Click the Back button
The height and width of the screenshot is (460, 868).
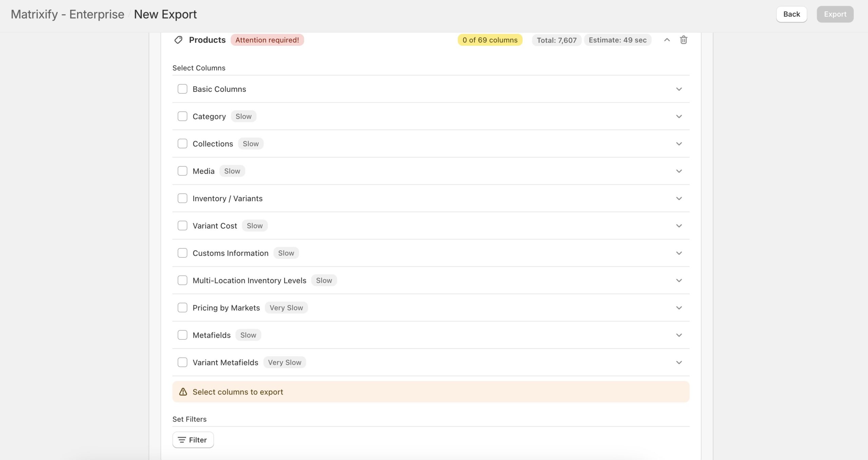point(791,14)
